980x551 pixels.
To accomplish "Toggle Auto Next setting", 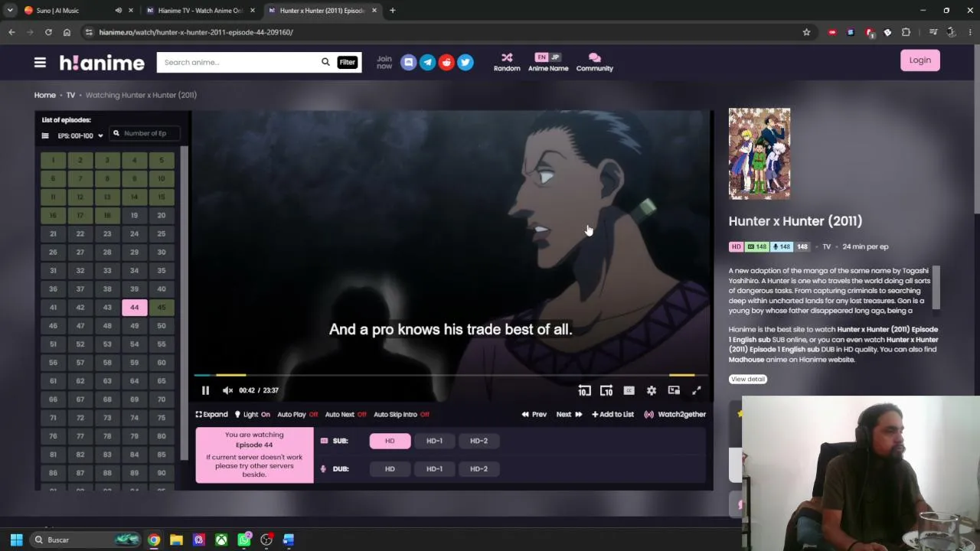I will [x=345, y=414].
